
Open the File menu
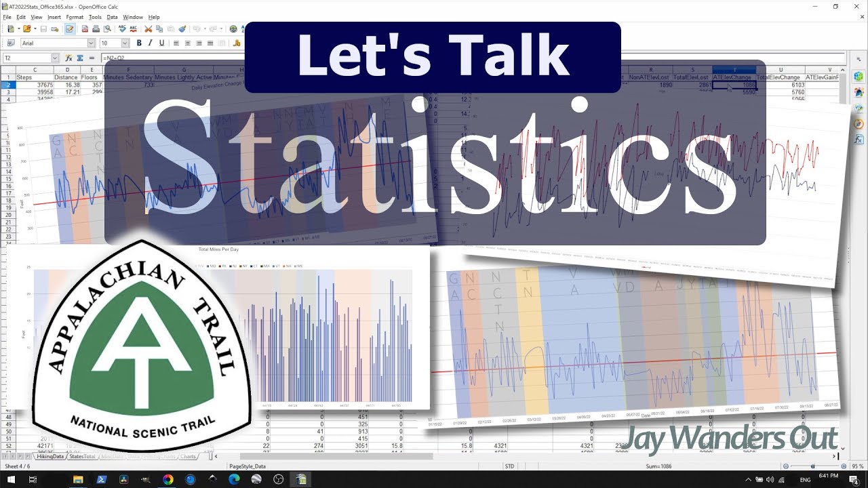pyautogui.click(x=7, y=17)
